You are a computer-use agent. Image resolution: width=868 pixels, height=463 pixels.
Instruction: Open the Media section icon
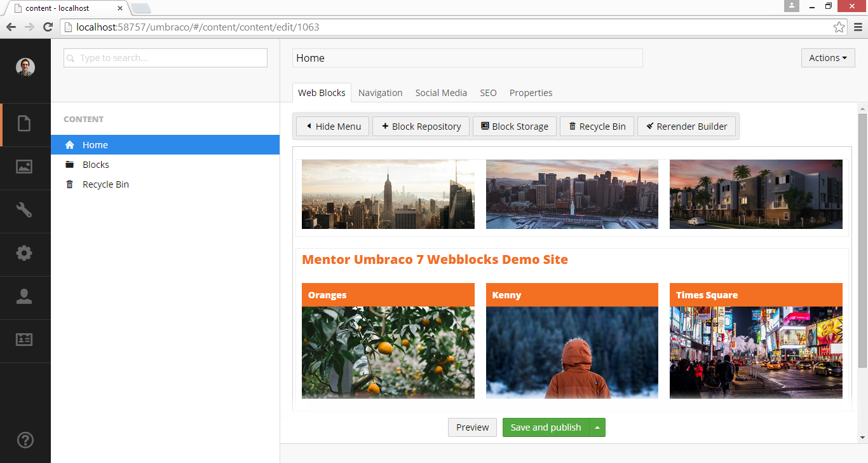pos(24,167)
